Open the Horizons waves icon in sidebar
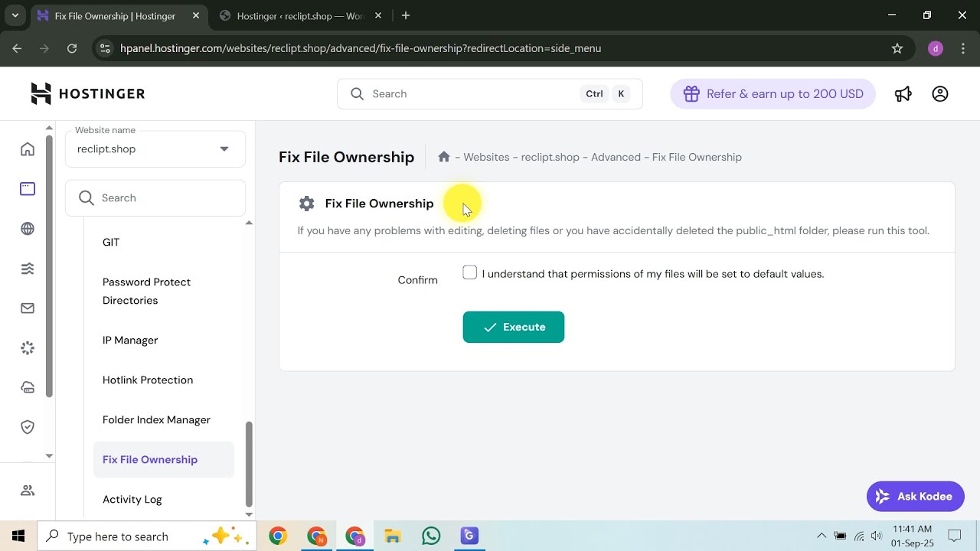980x551 pixels. pos(28,268)
